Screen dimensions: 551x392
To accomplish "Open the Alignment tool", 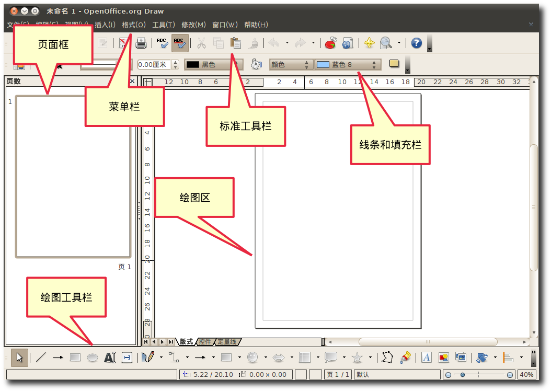I will [x=508, y=358].
